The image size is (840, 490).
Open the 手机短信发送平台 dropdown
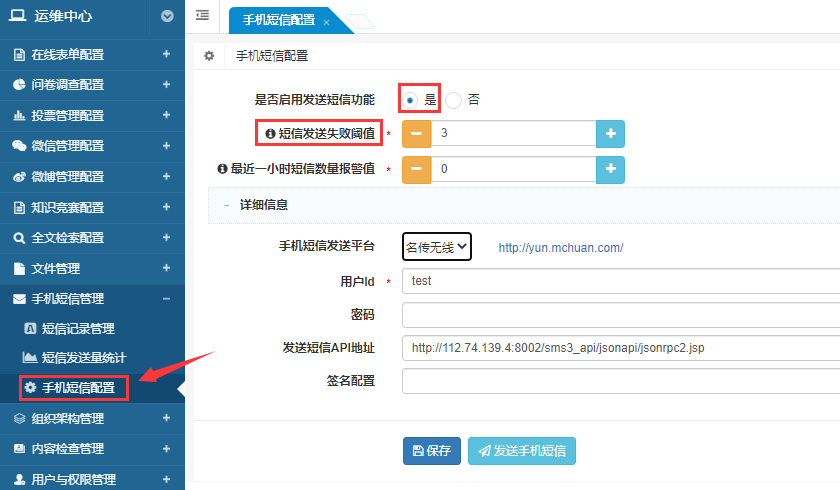(436, 247)
